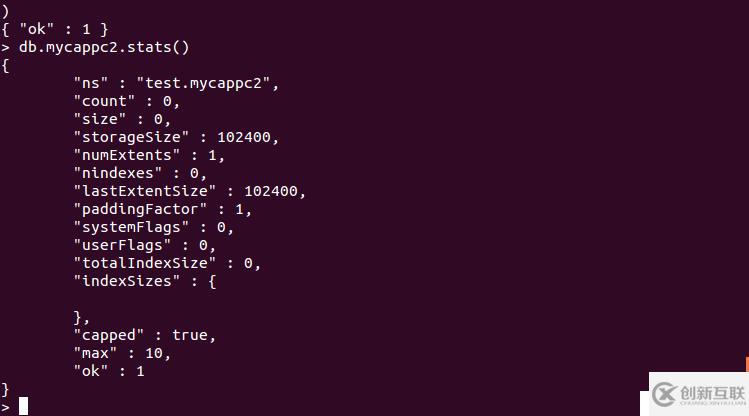Screen dimensions: 749x416
Task: Click the "indexSizes" key
Action: pos(130,281)
